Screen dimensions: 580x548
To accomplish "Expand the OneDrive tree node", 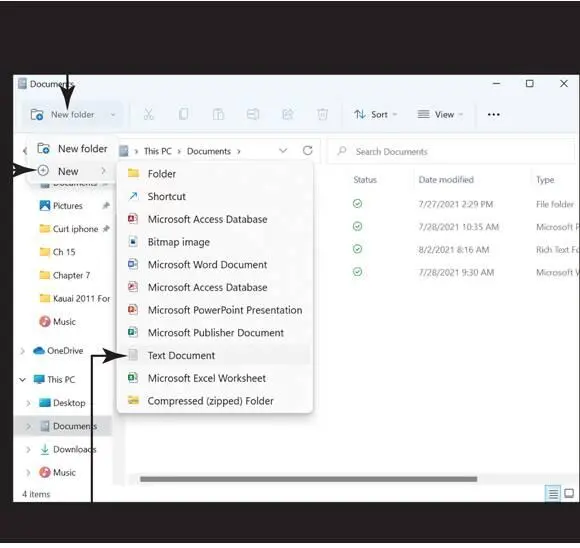I will (22, 351).
